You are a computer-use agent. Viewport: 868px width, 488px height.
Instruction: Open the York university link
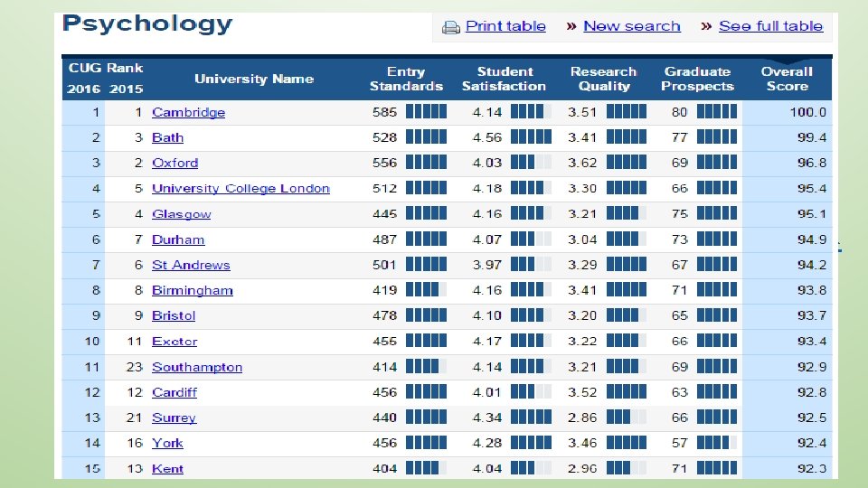coord(167,443)
